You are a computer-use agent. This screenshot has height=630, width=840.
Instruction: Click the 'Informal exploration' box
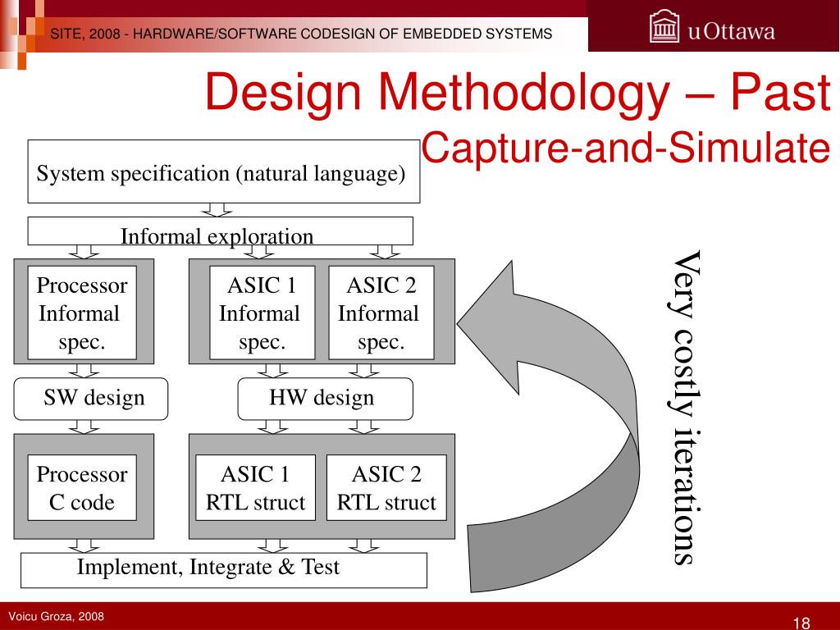coord(220,231)
